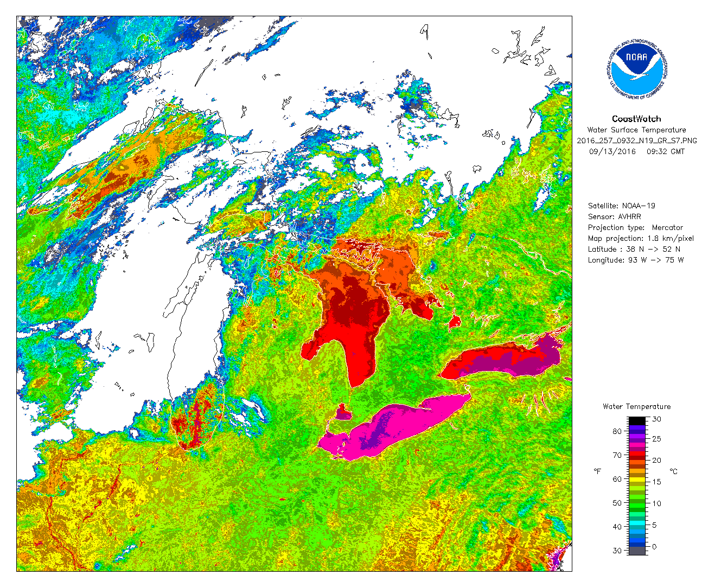Click the time stamp 09:32 GMT

pyautogui.click(x=666, y=151)
